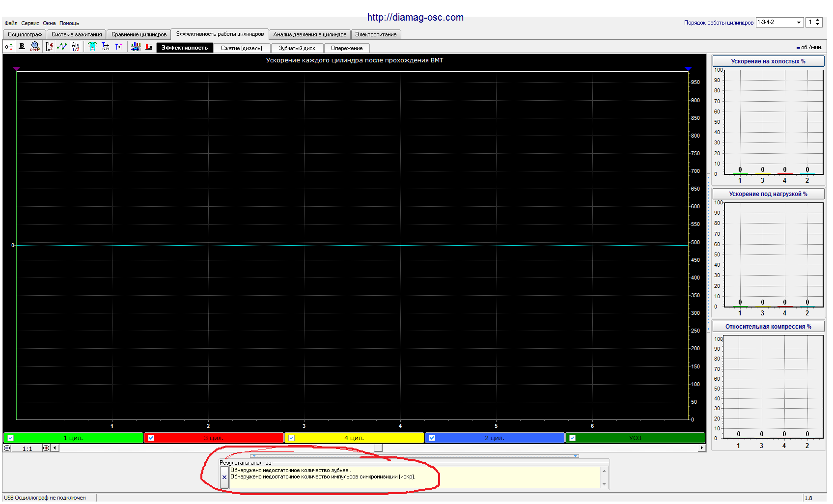This screenshot has width=833, height=504.
Task: Click the cyan waveform stretch icon
Action: click(x=92, y=47)
